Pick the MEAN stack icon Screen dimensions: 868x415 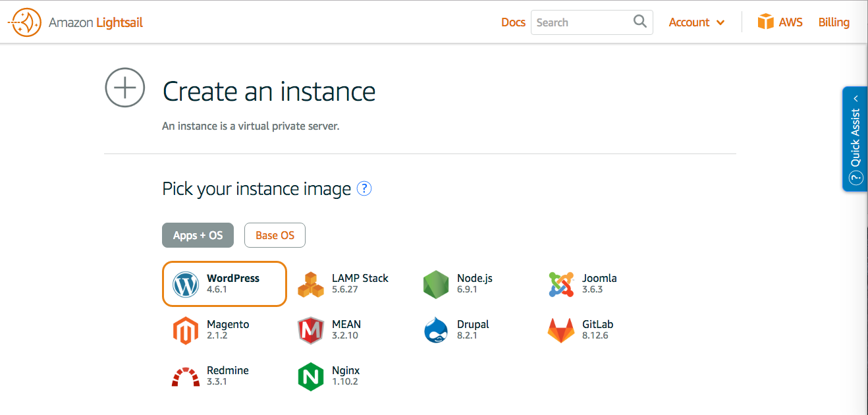311,331
